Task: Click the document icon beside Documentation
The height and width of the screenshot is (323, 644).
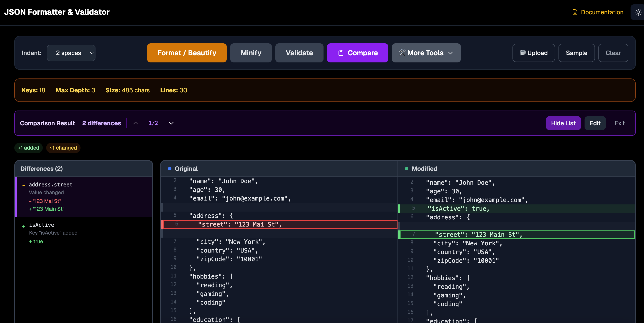Action: coord(575,12)
